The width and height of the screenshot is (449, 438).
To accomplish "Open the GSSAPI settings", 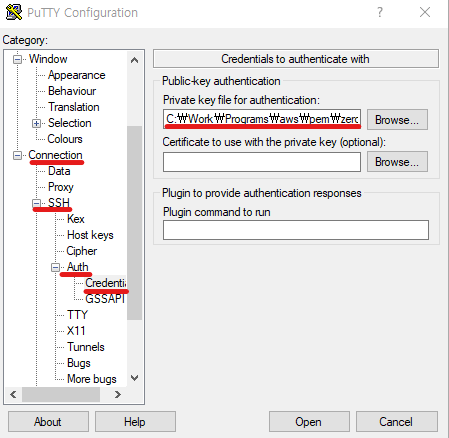I will pyautogui.click(x=105, y=299).
